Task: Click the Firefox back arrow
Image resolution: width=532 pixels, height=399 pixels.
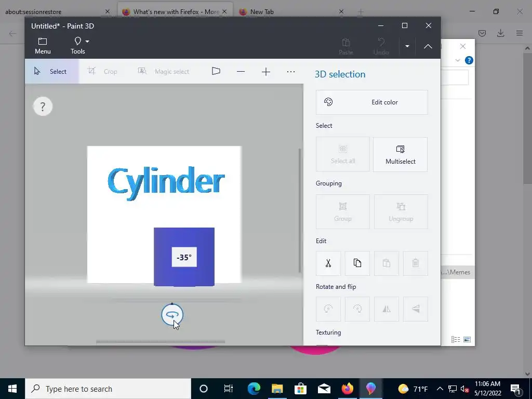Action: click(12, 33)
